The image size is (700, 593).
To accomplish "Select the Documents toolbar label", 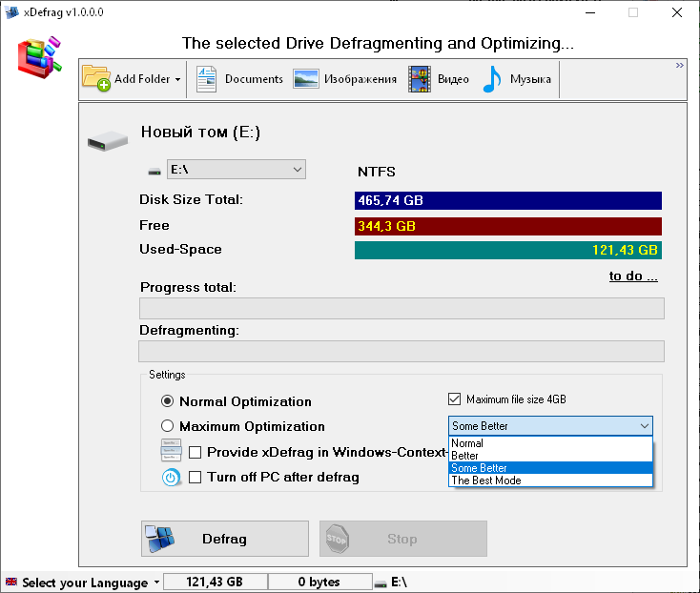I will pyautogui.click(x=254, y=79).
